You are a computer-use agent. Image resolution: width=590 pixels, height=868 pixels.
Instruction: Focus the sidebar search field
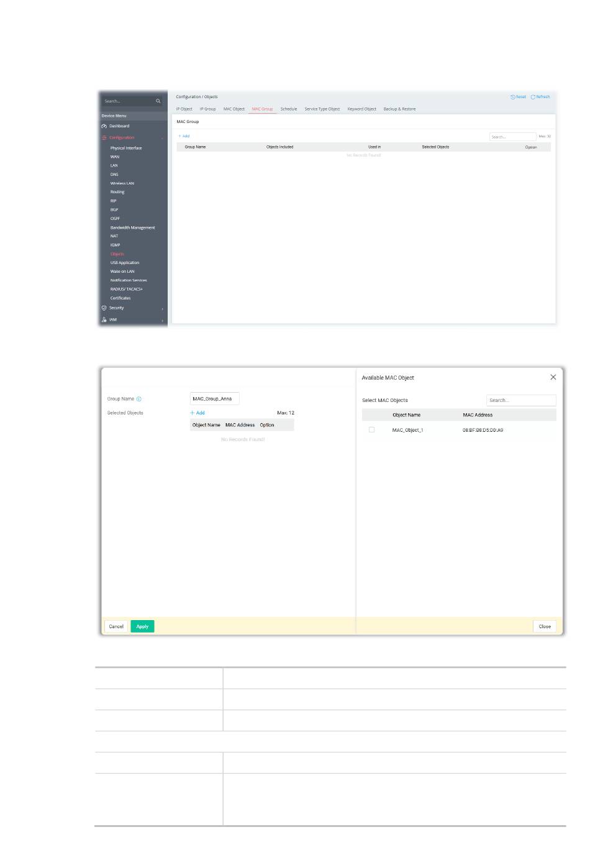pos(132,101)
